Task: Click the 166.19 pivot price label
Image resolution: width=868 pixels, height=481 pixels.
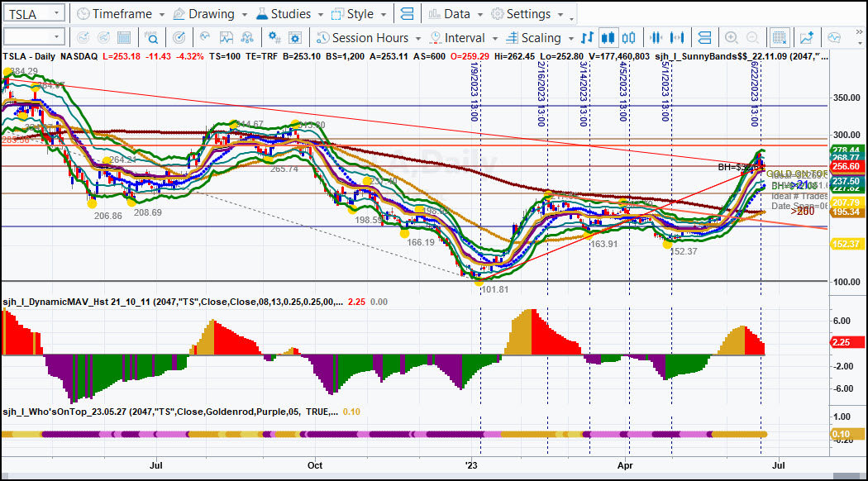Action: coord(421,242)
